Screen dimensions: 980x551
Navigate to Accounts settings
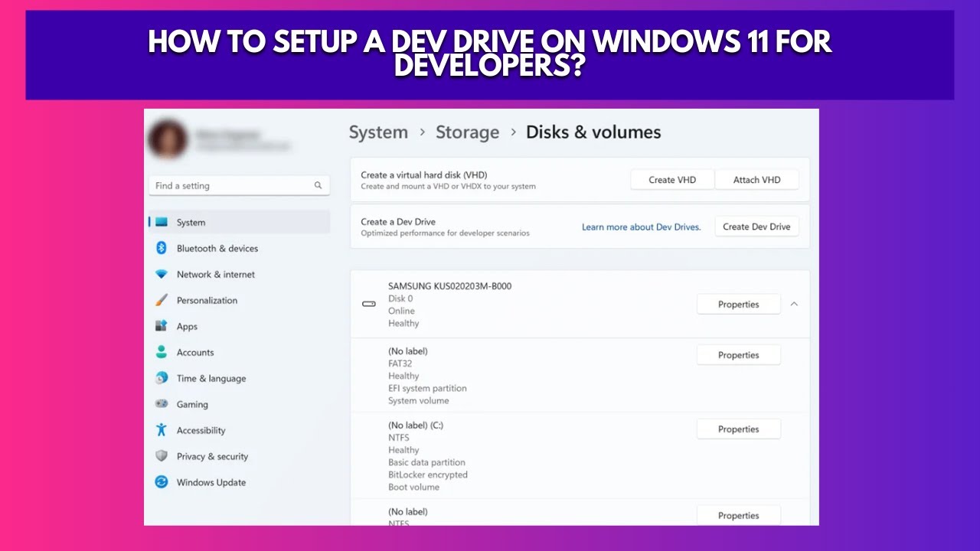click(240, 352)
